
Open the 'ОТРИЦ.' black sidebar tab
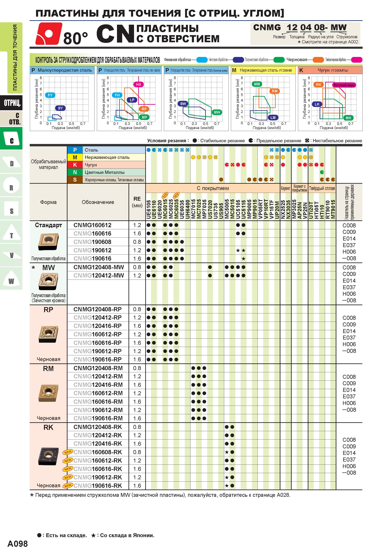pos(11,103)
